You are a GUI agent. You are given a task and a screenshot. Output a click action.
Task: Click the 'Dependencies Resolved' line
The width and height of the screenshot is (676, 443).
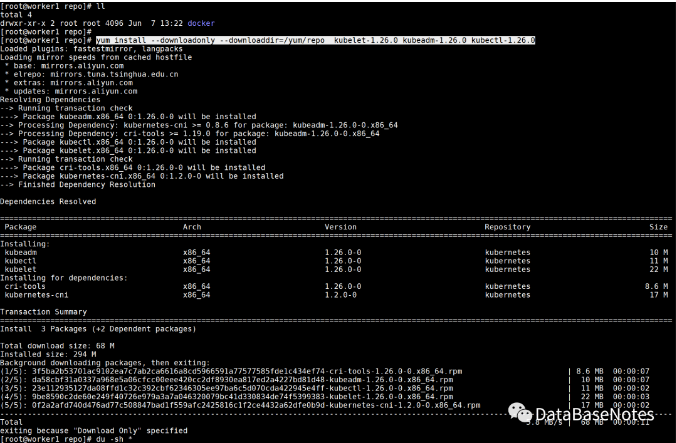[48, 202]
